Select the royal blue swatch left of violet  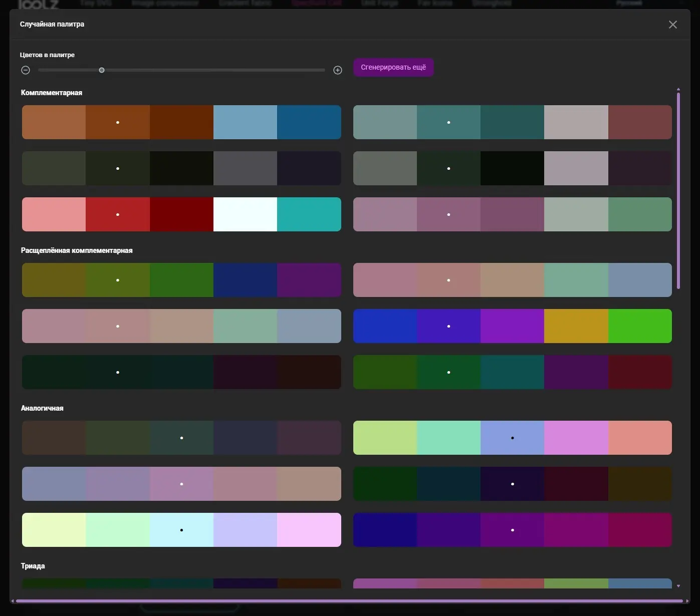pos(385,326)
